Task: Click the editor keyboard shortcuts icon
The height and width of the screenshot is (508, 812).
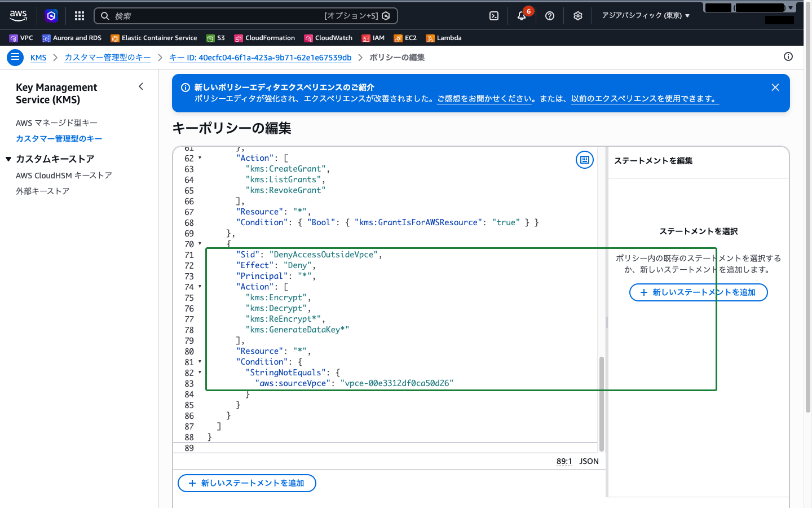Action: tap(585, 160)
